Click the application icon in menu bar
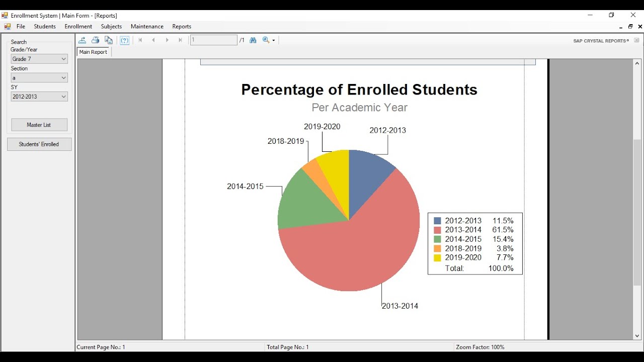This screenshot has height=362, width=644. (x=7, y=27)
